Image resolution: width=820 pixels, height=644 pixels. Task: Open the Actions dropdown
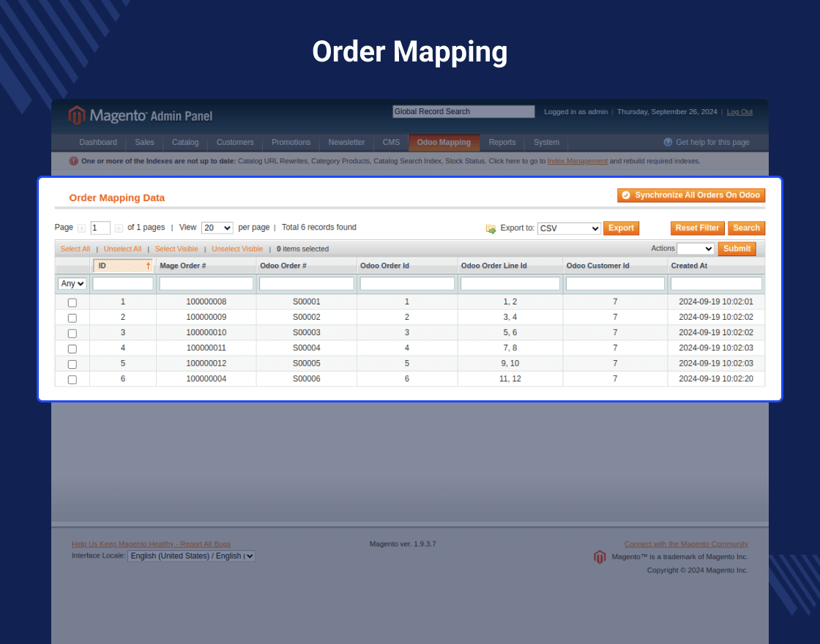(x=696, y=249)
